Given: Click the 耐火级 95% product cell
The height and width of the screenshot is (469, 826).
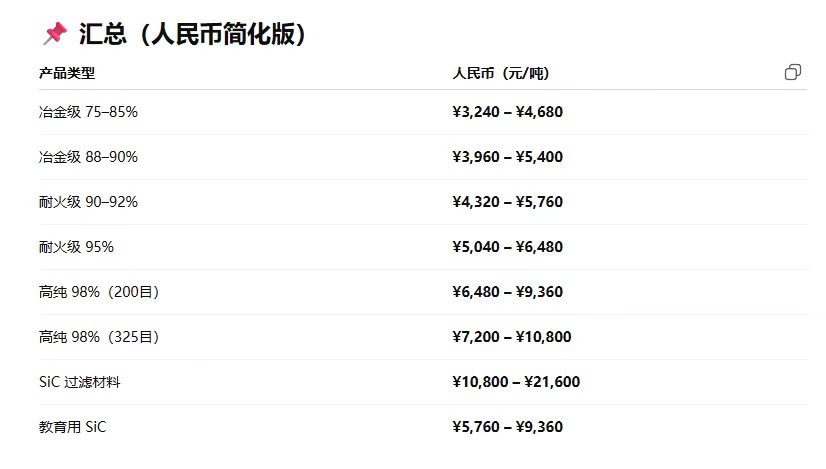Looking at the screenshot, I should click(x=76, y=247).
